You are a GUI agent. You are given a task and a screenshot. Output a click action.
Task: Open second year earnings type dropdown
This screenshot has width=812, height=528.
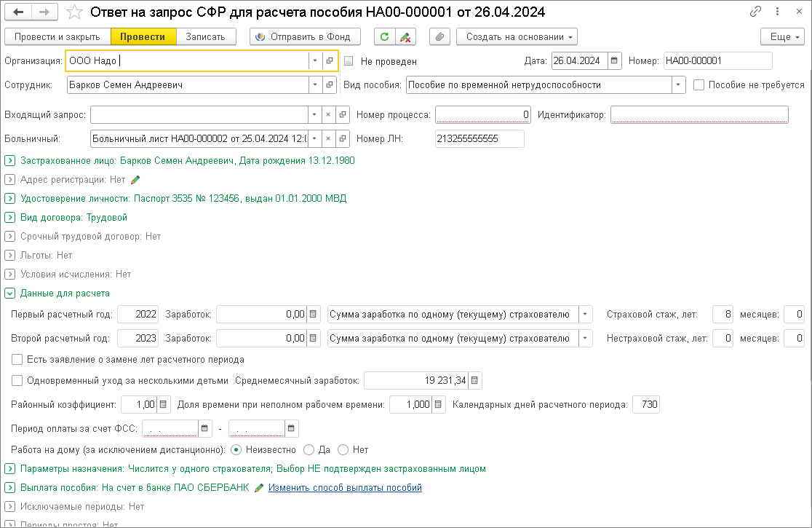coord(585,339)
